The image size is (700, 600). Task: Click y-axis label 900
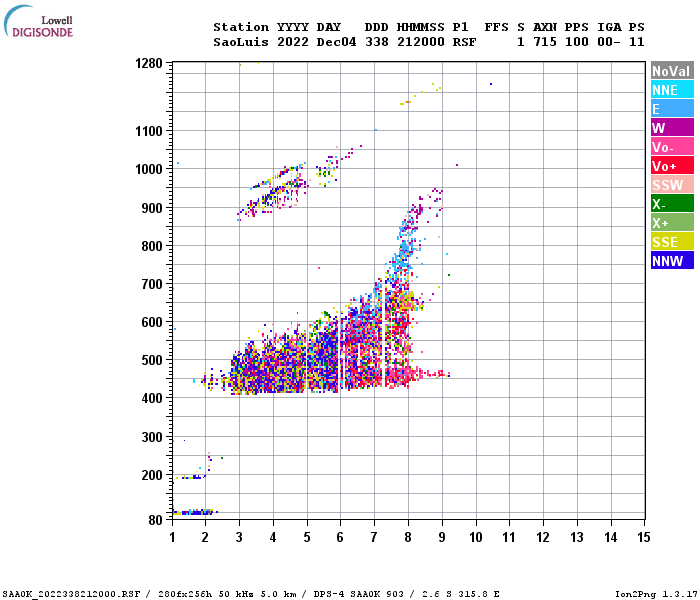(152, 208)
